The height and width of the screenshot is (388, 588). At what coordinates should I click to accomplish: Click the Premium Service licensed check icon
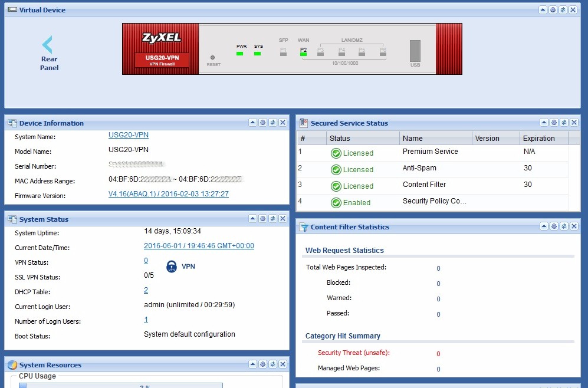336,153
